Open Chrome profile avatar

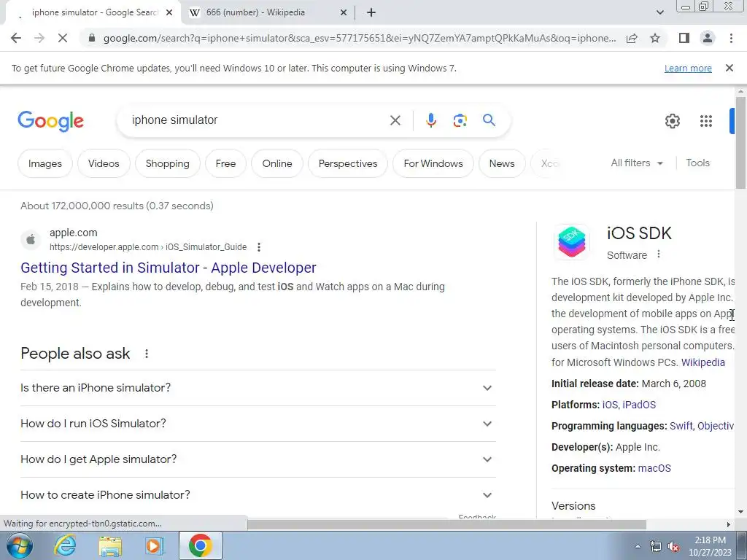point(708,38)
